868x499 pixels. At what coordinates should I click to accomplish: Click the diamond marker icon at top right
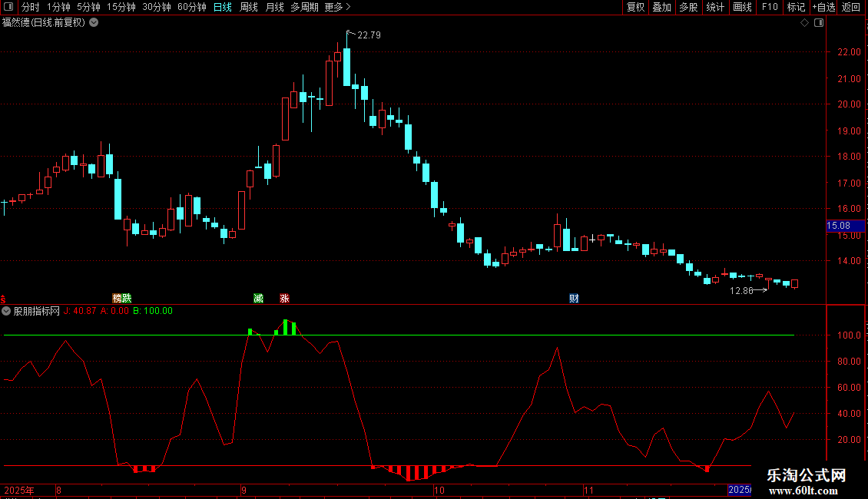coord(805,23)
